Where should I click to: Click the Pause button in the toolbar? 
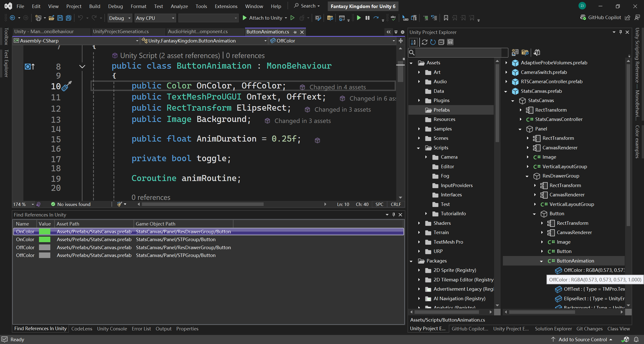367,18
